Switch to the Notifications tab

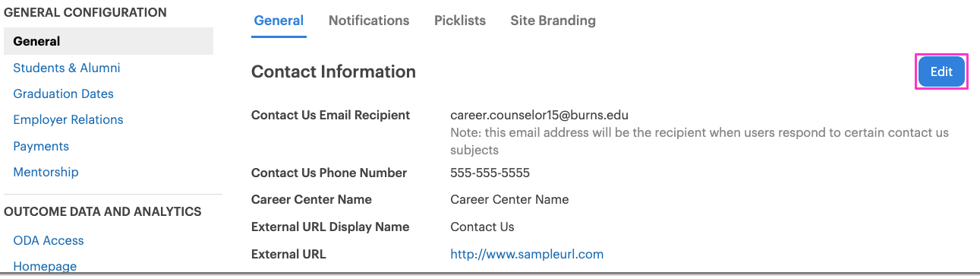(x=369, y=21)
